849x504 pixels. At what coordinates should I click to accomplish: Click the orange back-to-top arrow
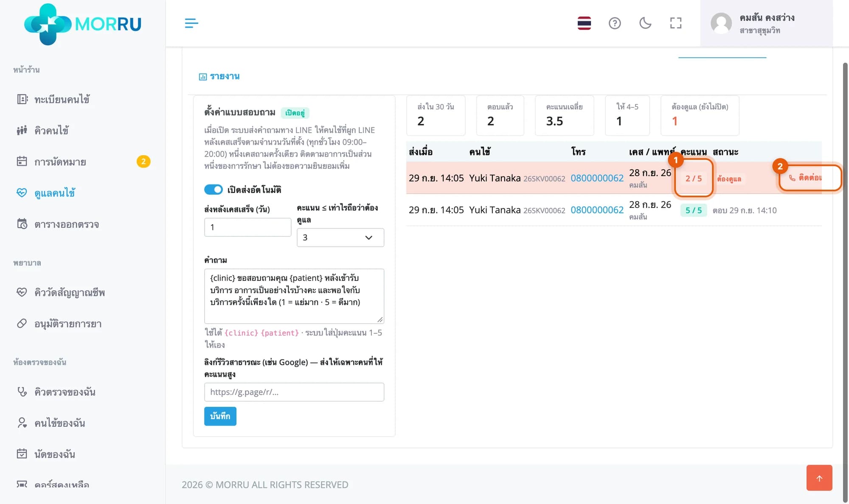(819, 478)
